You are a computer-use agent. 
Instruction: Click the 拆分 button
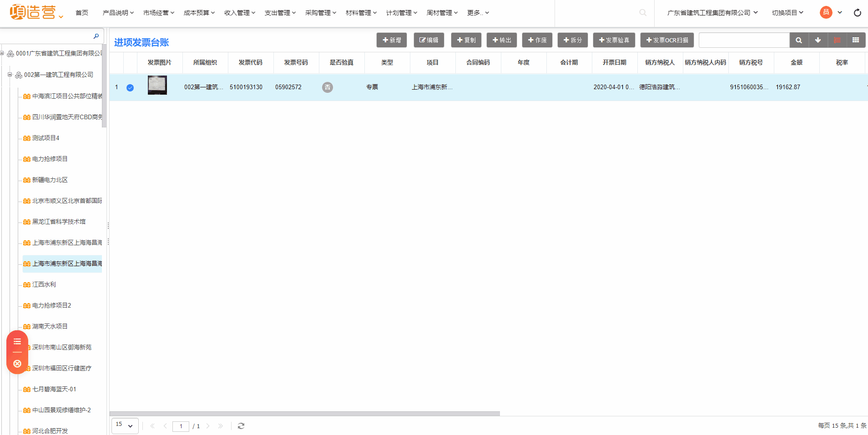pos(573,40)
